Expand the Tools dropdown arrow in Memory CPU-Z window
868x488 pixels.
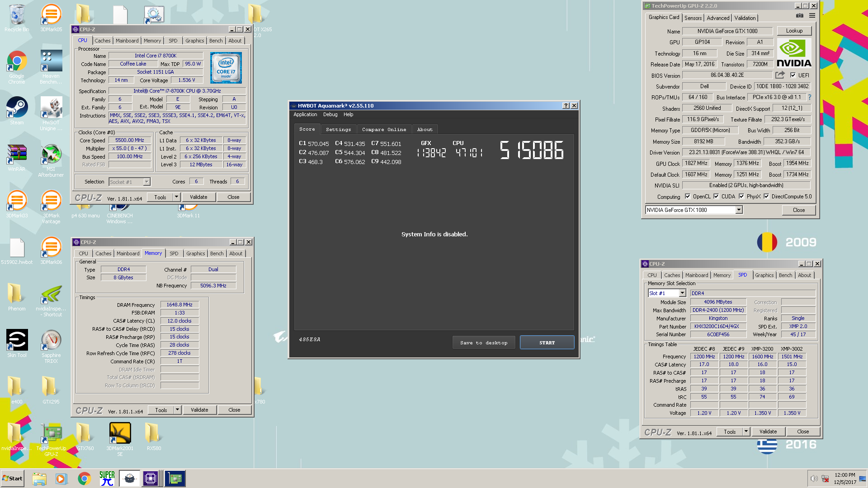[x=177, y=410]
